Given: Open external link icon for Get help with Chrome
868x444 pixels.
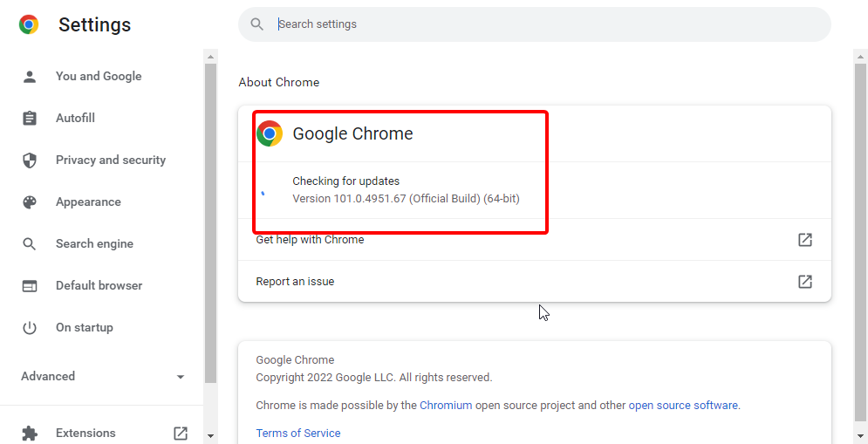Looking at the screenshot, I should [805, 240].
